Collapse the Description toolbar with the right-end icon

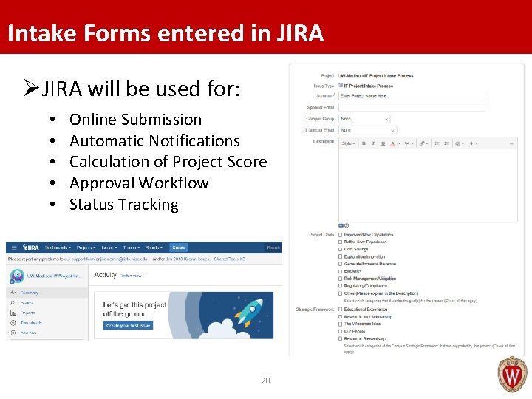coord(511,143)
